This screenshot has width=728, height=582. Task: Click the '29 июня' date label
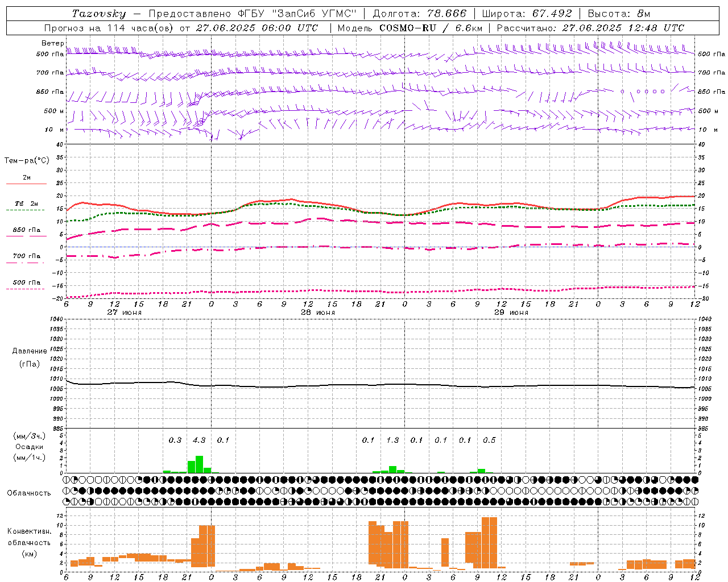point(511,313)
